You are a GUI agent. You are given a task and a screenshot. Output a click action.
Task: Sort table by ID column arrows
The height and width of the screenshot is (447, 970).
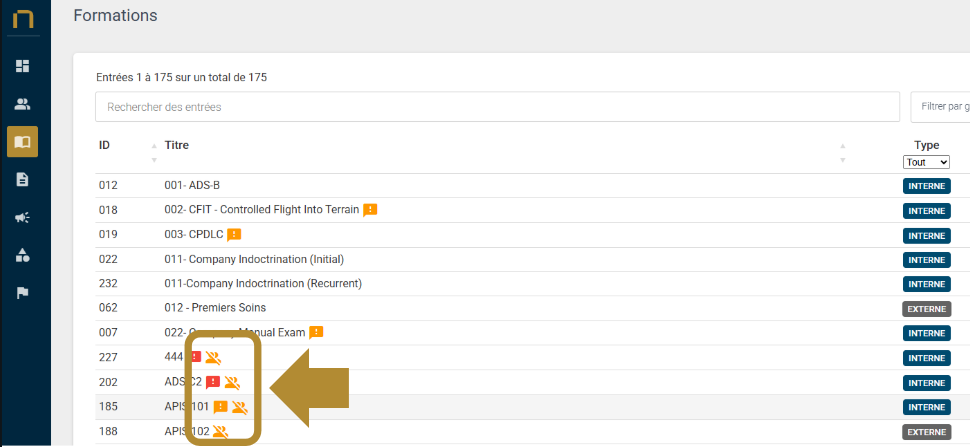click(154, 153)
